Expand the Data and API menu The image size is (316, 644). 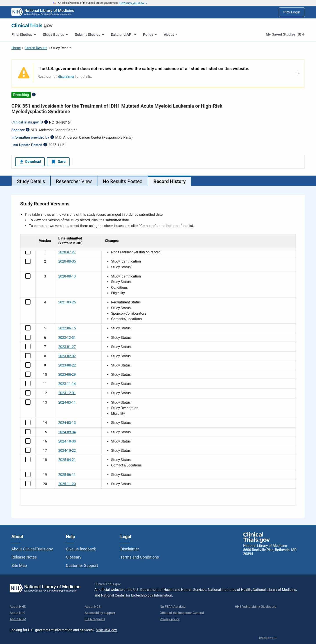123,34
